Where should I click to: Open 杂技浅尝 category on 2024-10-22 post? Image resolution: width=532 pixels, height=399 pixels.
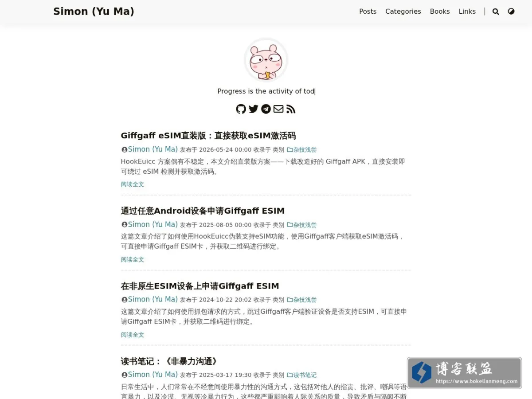301,300
